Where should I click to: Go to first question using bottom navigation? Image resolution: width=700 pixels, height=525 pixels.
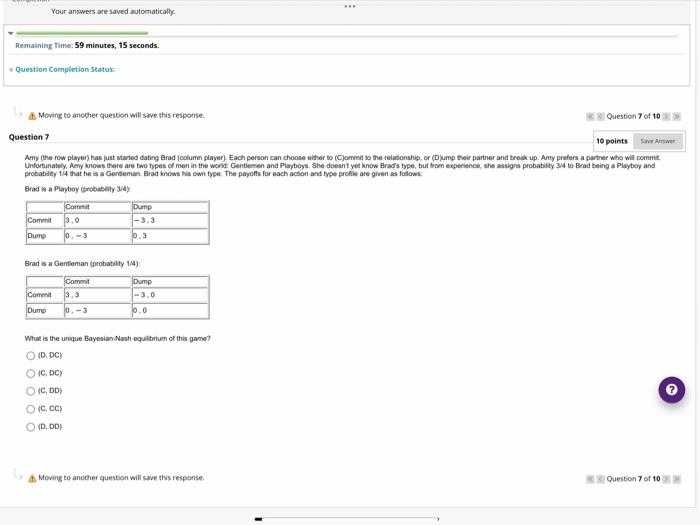click(x=590, y=479)
